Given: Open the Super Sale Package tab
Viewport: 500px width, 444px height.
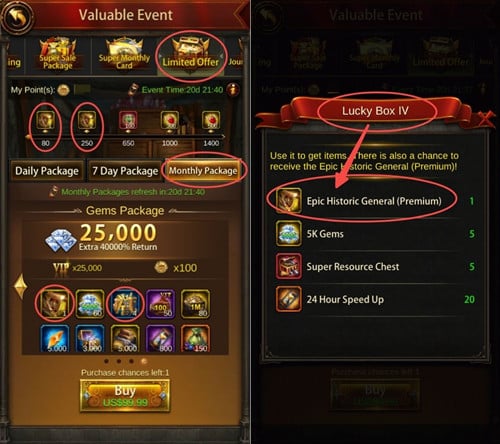Looking at the screenshot, I should [58, 55].
